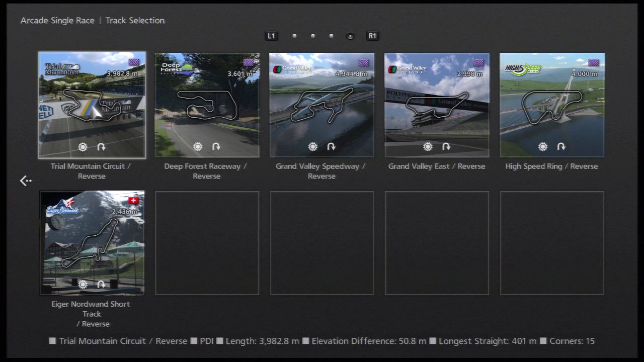Image resolution: width=644 pixels, height=362 pixels.
Task: Select the third page indicator dot
Action: click(x=331, y=36)
